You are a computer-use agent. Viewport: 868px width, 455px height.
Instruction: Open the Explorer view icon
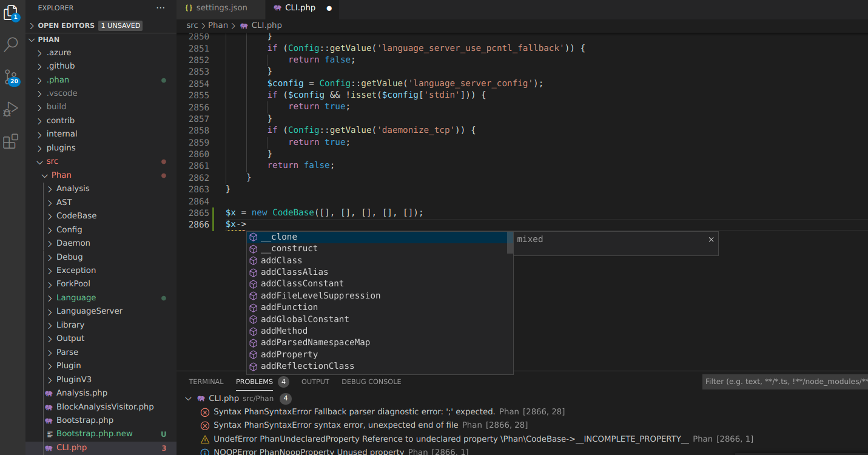(x=12, y=13)
